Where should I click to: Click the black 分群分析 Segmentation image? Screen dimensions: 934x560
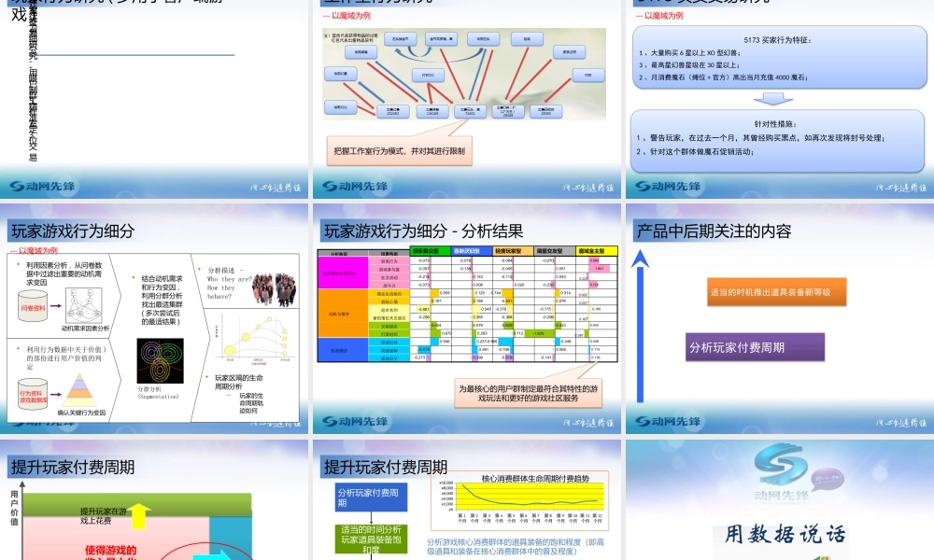(161, 360)
